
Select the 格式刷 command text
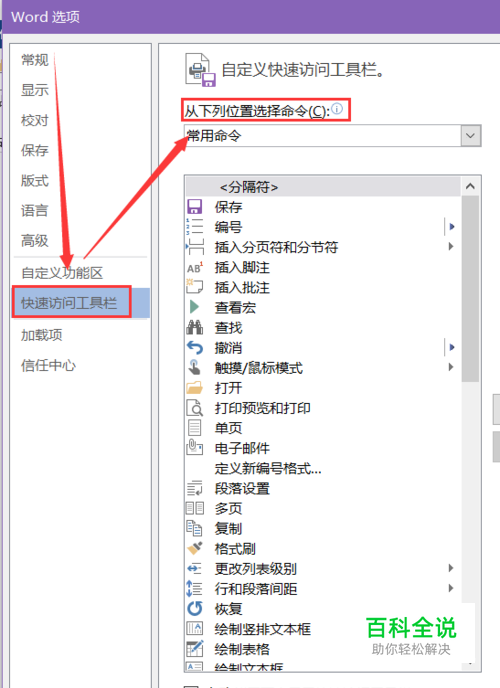235,549
